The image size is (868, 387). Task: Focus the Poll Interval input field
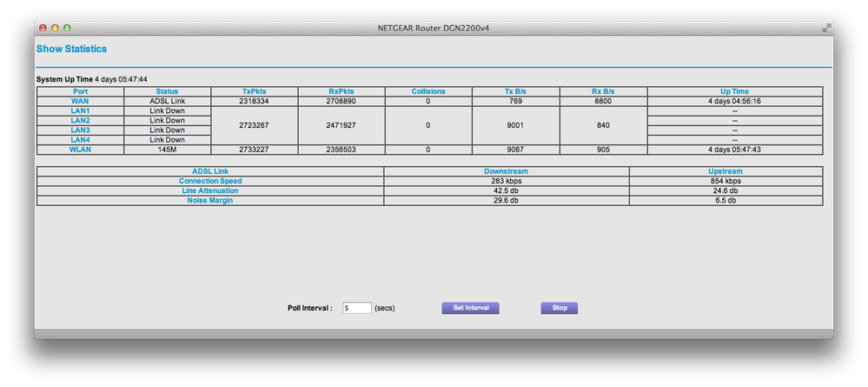pyautogui.click(x=356, y=308)
